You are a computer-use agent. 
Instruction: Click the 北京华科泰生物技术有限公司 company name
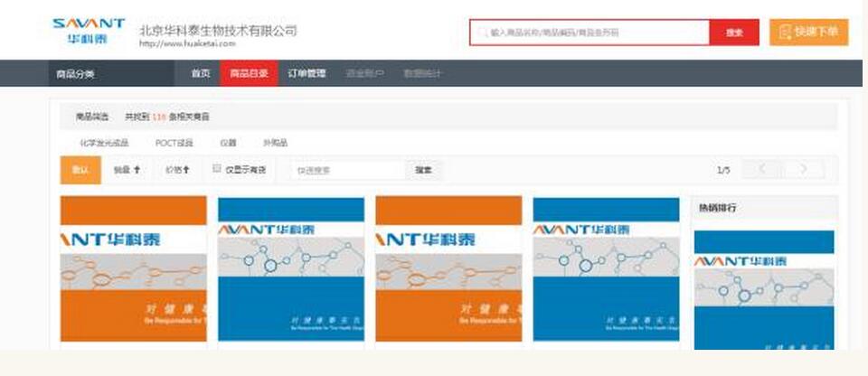point(218,30)
